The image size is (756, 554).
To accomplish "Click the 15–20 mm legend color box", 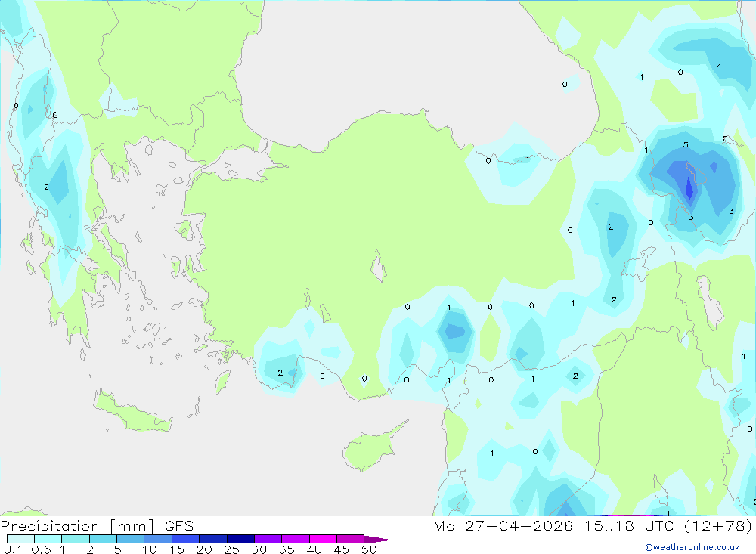I will (186, 539).
